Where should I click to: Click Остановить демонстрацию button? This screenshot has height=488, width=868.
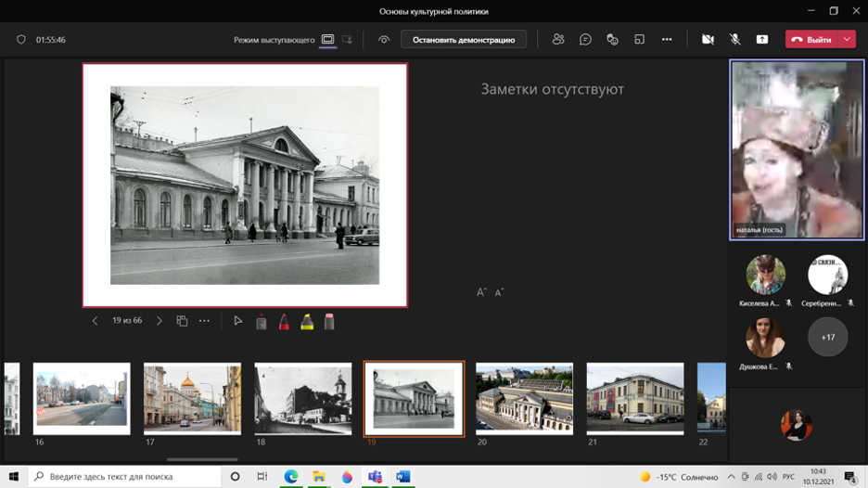point(464,40)
